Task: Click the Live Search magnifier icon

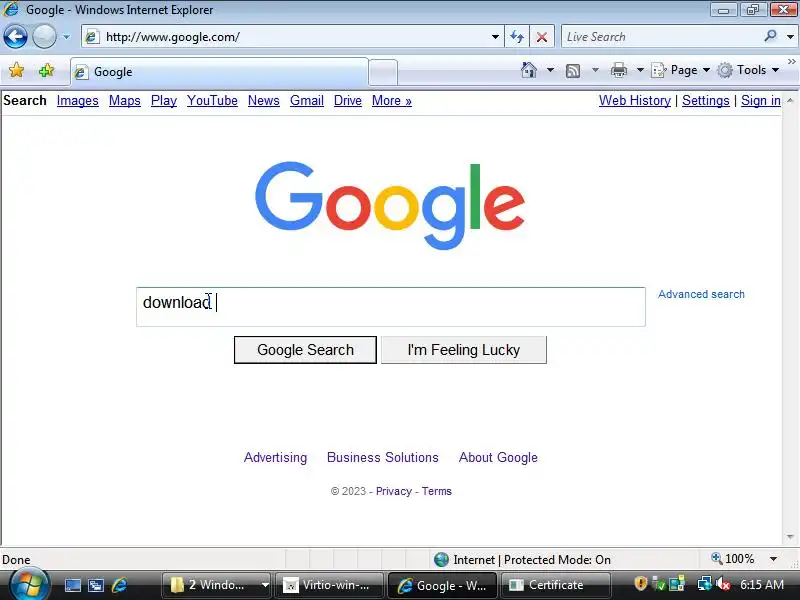Action: [770, 36]
